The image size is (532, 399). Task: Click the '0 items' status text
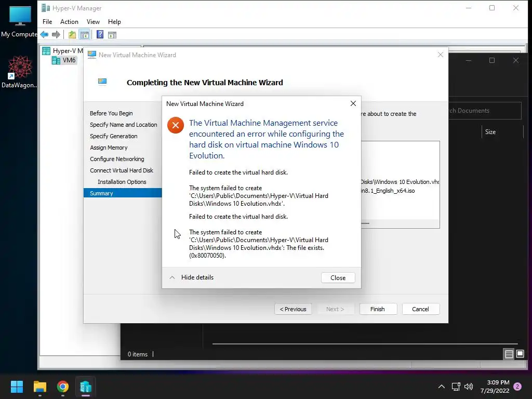(137, 354)
